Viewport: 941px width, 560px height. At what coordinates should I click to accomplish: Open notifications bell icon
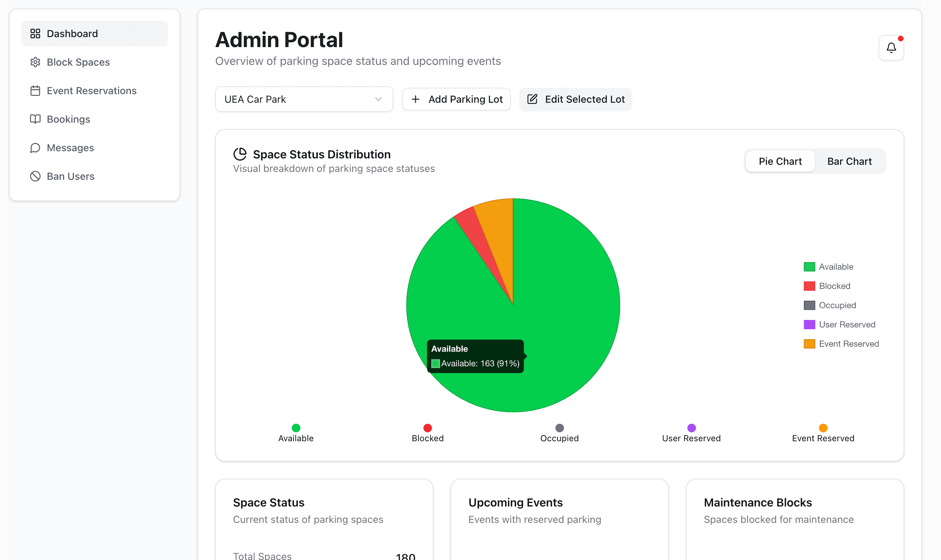point(891,48)
